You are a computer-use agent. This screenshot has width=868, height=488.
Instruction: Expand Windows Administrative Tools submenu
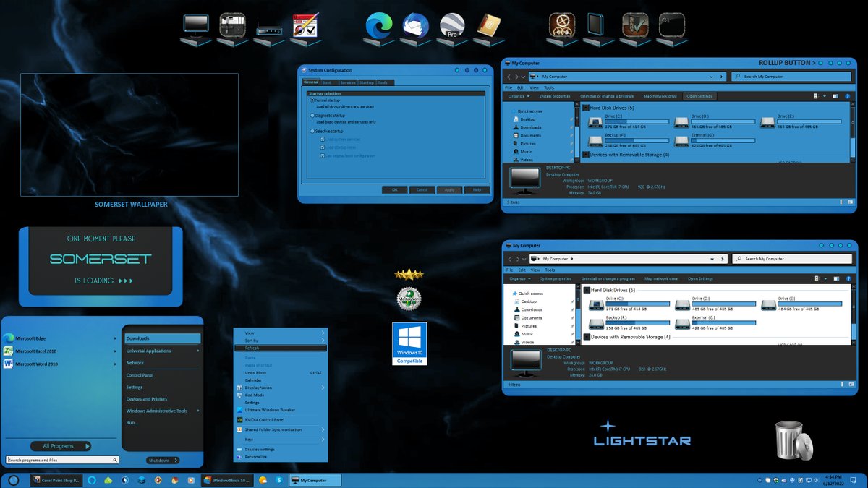[x=197, y=411]
